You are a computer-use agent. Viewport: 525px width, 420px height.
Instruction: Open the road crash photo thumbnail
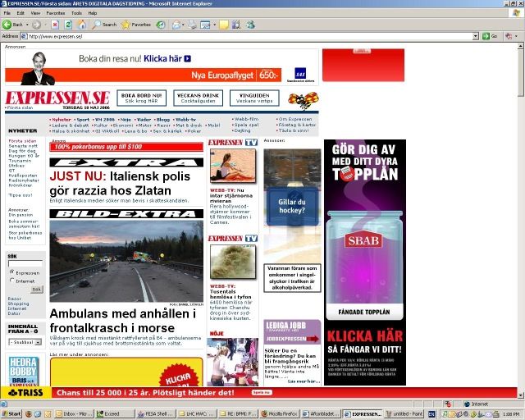click(x=126, y=261)
